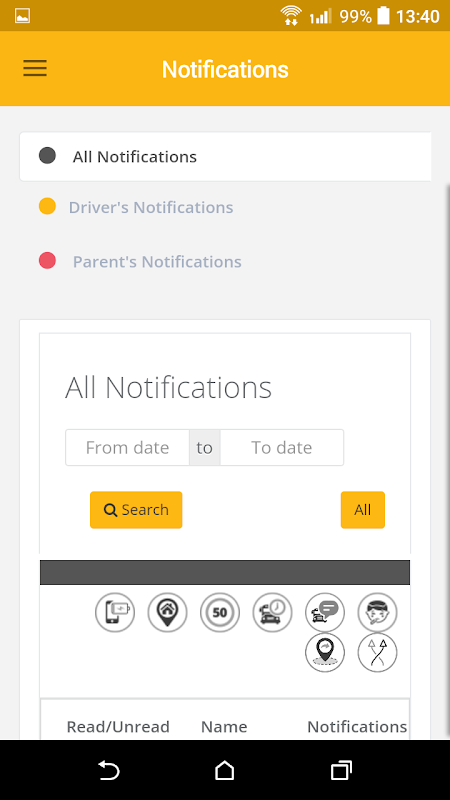Screen dimensions: 450x800
Task: Click the To date field
Action: [282, 447]
